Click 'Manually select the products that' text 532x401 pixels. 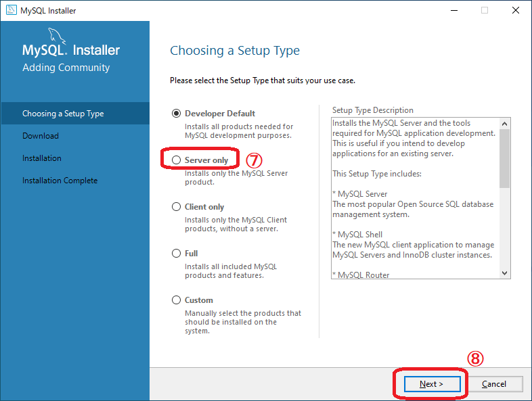243,313
